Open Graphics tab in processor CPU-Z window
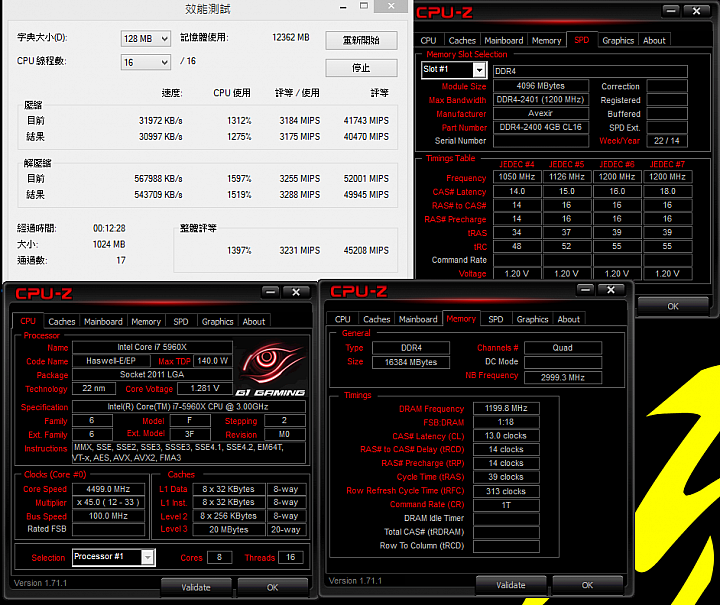The height and width of the screenshot is (605, 720). click(x=218, y=322)
